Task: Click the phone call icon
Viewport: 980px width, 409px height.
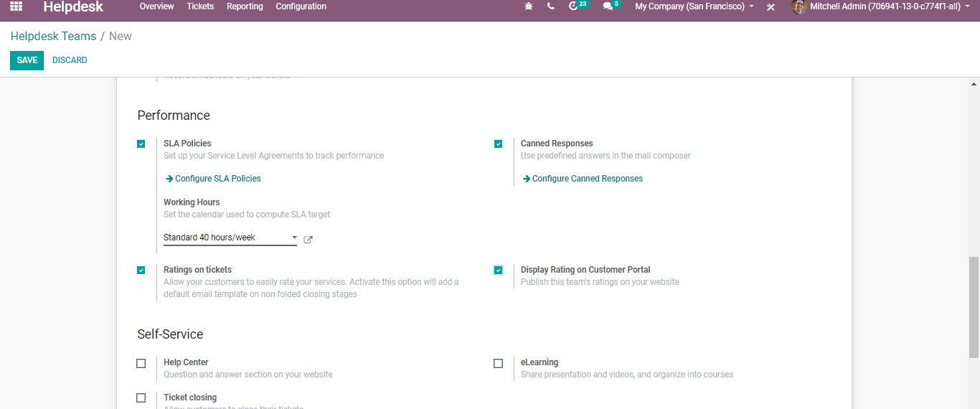Action: coord(551,6)
